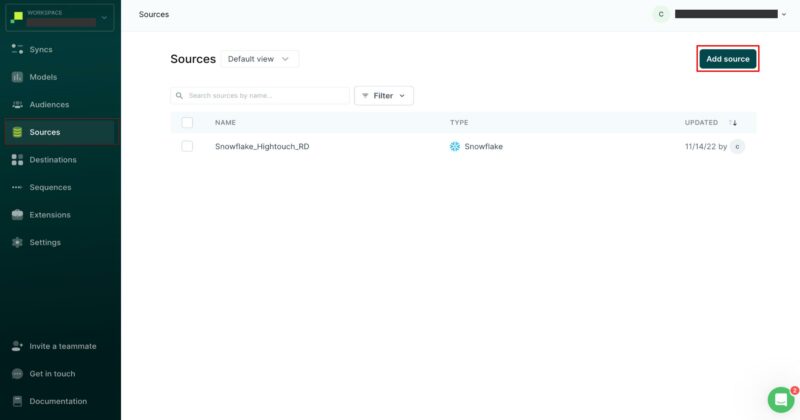This screenshot has height=420, width=800.
Task: Click the Syncs icon in sidebar
Action: tap(17, 49)
